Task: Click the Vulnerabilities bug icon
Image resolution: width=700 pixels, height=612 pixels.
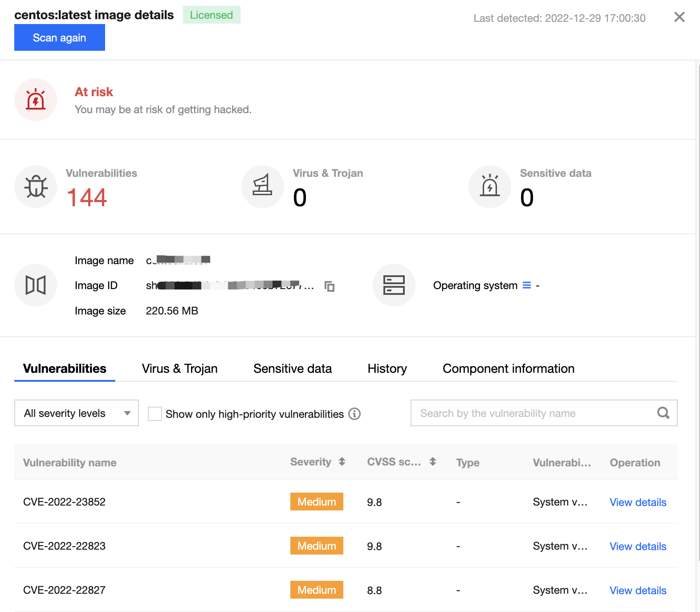Action: (36, 187)
